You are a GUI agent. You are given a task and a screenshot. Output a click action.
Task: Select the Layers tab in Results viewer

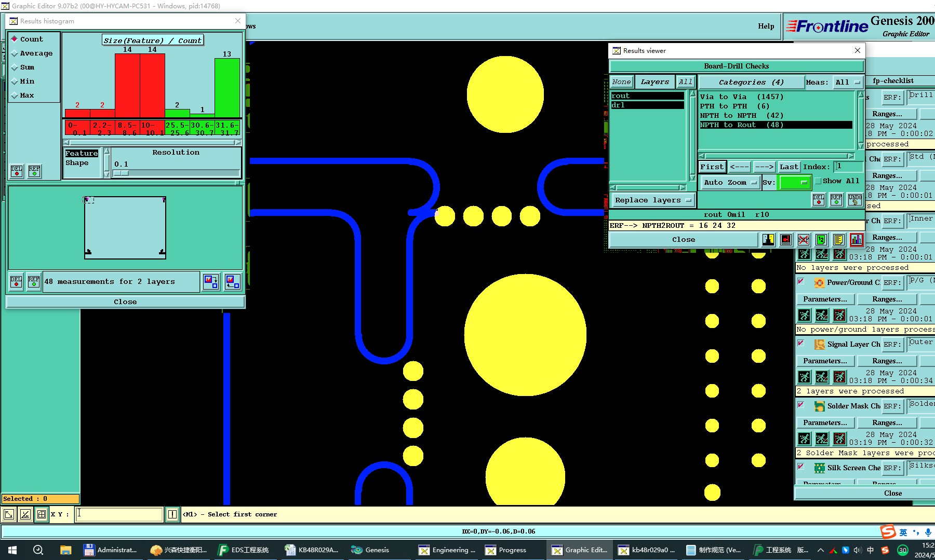(x=654, y=82)
